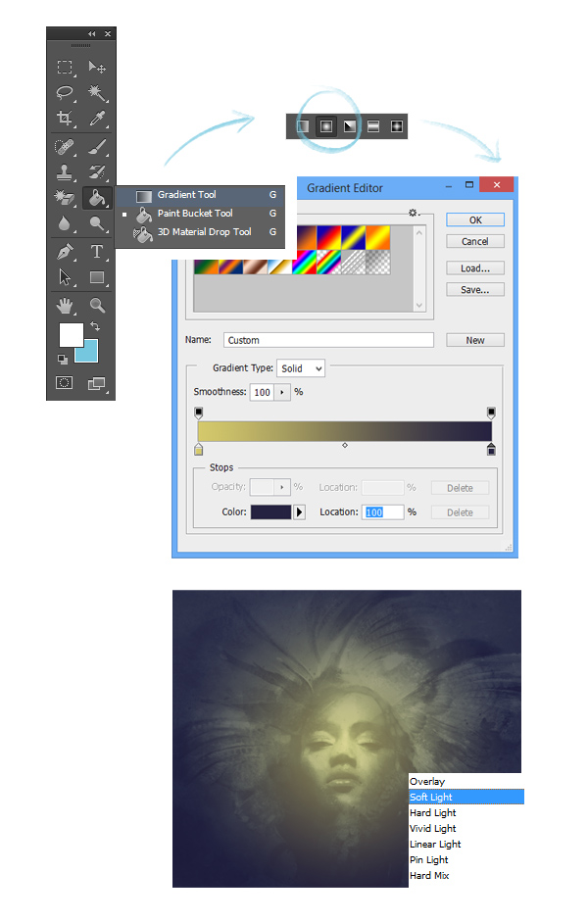Click the stop Color swatch
Viewport: 588px width, 922px height.
(271, 512)
